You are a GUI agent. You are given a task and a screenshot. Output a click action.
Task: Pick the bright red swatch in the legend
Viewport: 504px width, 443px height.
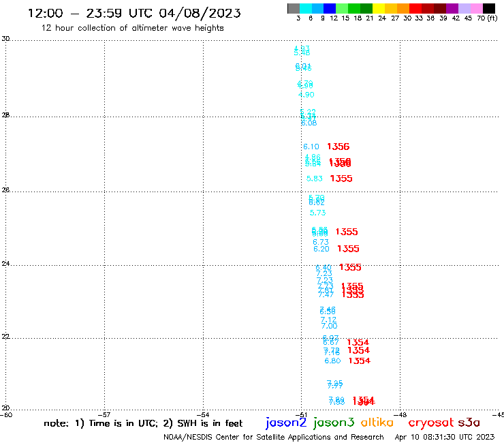(415, 8)
